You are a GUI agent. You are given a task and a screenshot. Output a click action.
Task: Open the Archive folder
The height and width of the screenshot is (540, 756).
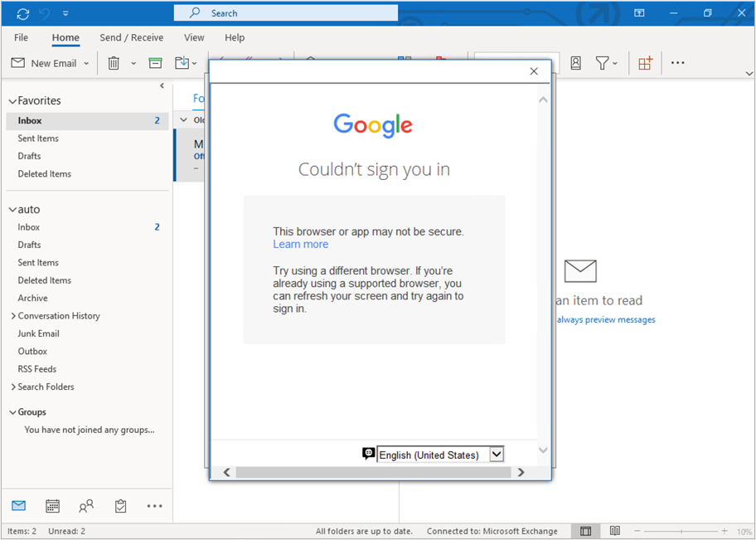click(33, 299)
